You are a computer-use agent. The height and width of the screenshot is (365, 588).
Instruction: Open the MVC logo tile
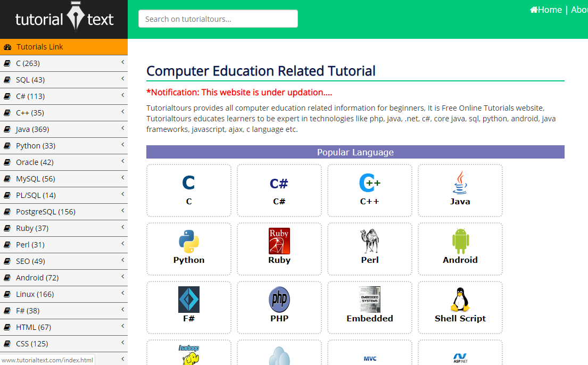(x=370, y=359)
